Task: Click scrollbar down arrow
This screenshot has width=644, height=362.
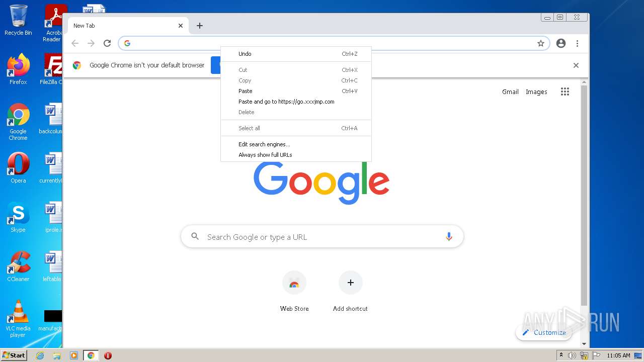Action: click(584, 344)
